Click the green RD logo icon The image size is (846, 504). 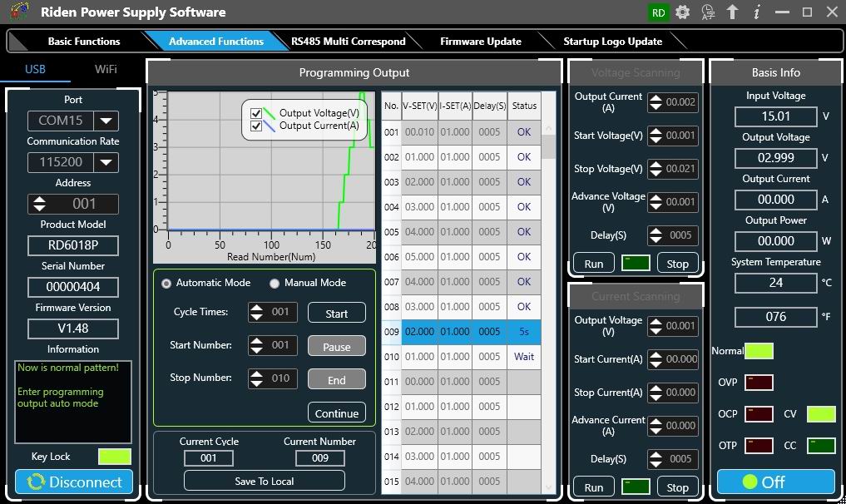pos(659,12)
